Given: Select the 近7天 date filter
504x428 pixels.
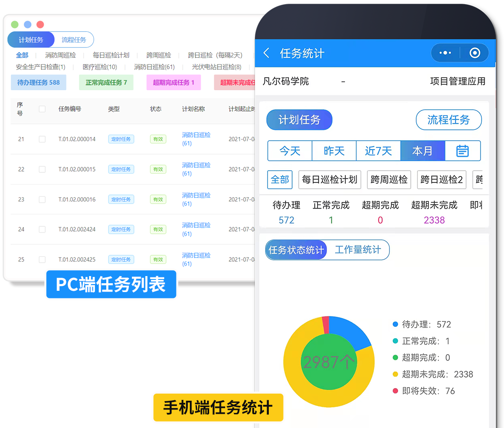Looking at the screenshot, I should (x=378, y=151).
